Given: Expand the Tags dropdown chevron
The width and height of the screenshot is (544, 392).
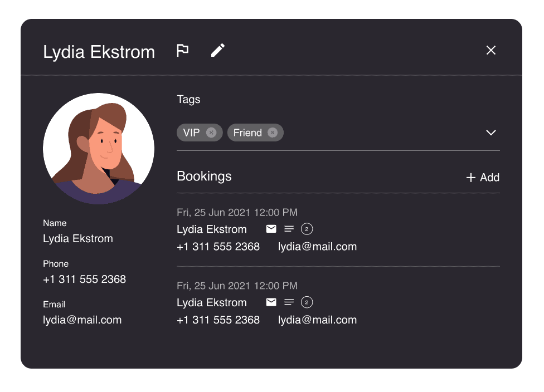Looking at the screenshot, I should (x=491, y=133).
